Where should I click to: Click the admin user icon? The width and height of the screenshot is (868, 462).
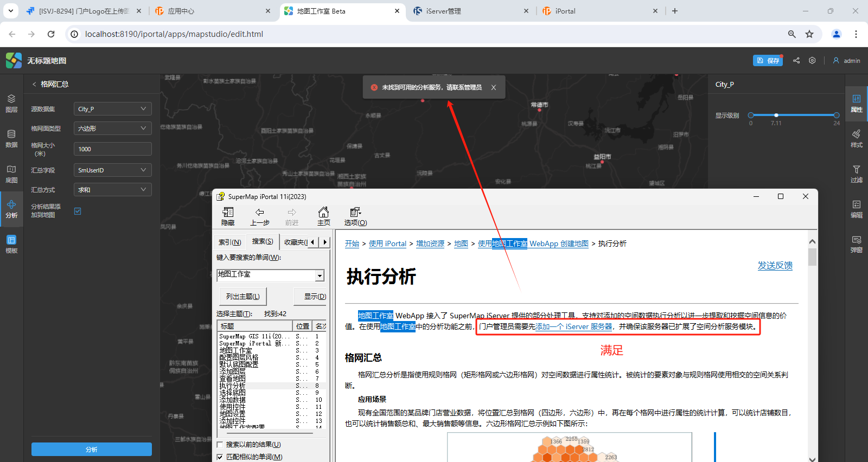[836, 61]
